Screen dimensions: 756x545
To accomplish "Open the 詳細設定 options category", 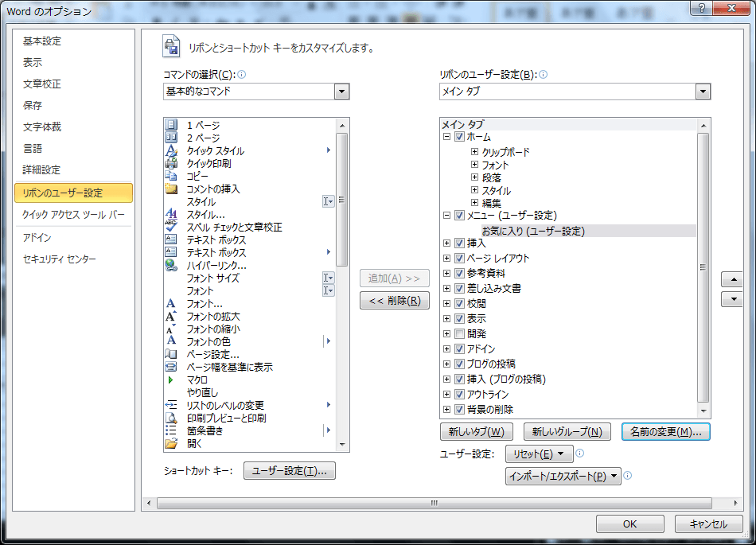I will tap(42, 169).
